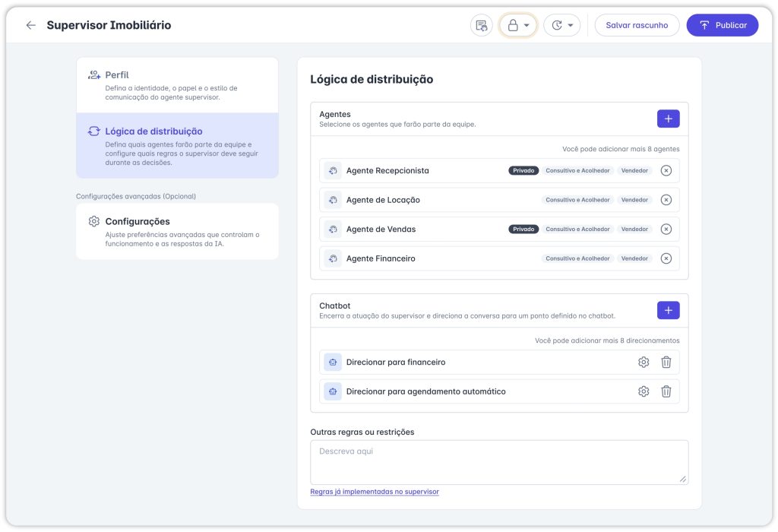Click the back arrow beside Supervisor Imobiliário
The height and width of the screenshot is (532, 778).
30,25
